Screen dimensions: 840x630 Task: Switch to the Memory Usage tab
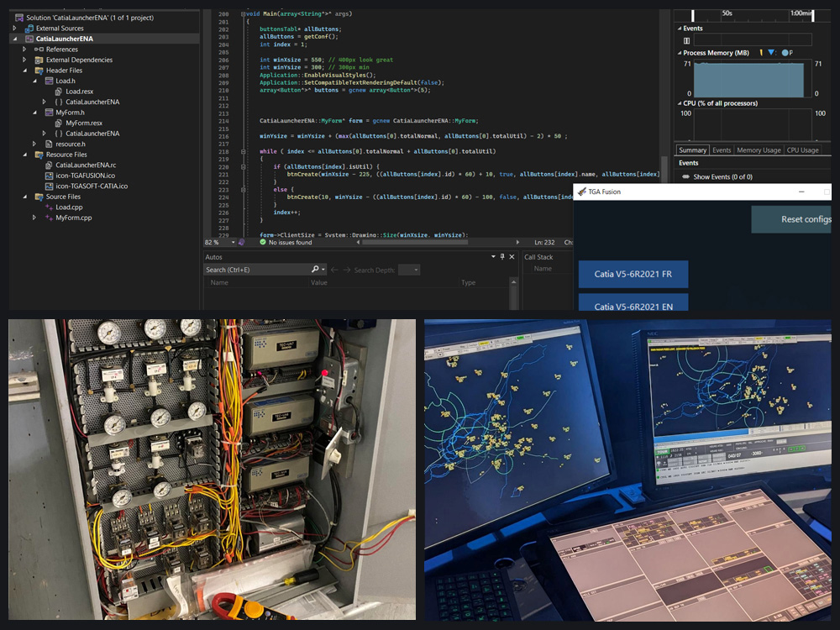(759, 150)
